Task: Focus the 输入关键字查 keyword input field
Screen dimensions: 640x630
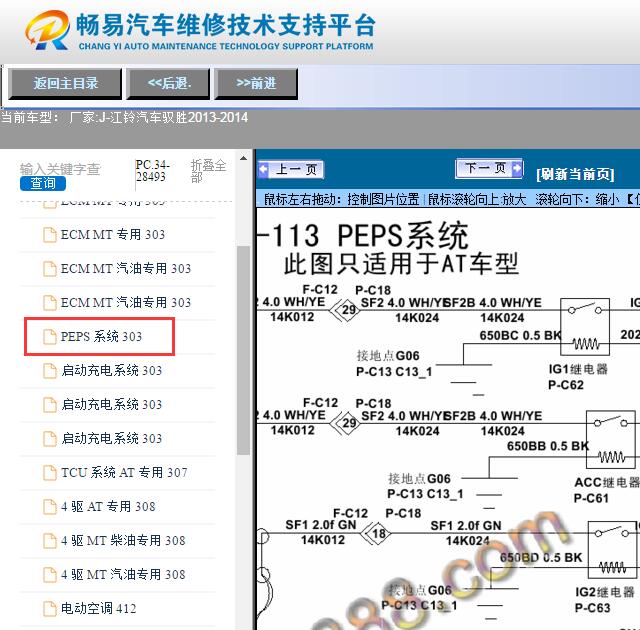Action: [60, 169]
